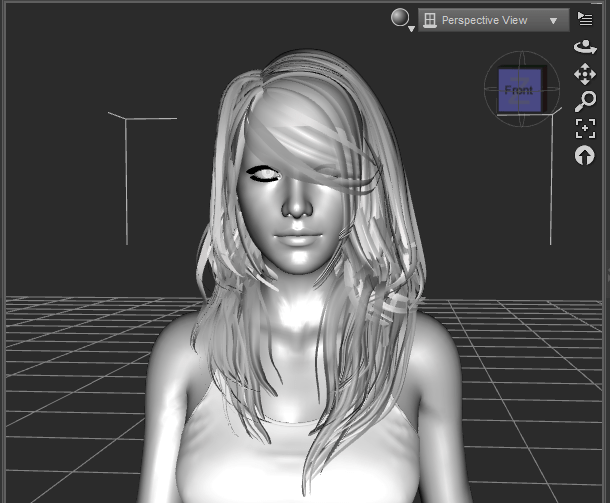The image size is (610, 503).
Task: Click the camera icon in view selector
Action: click(x=429, y=20)
